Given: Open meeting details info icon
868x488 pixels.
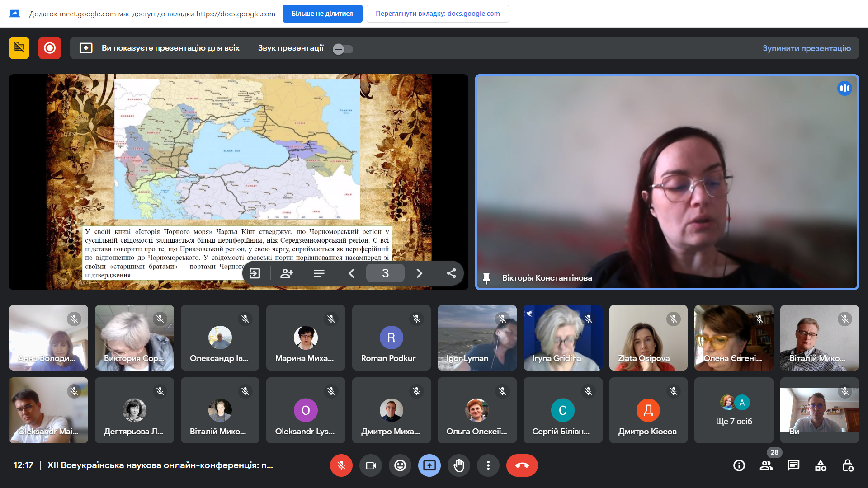Looking at the screenshot, I should pyautogui.click(x=739, y=465).
